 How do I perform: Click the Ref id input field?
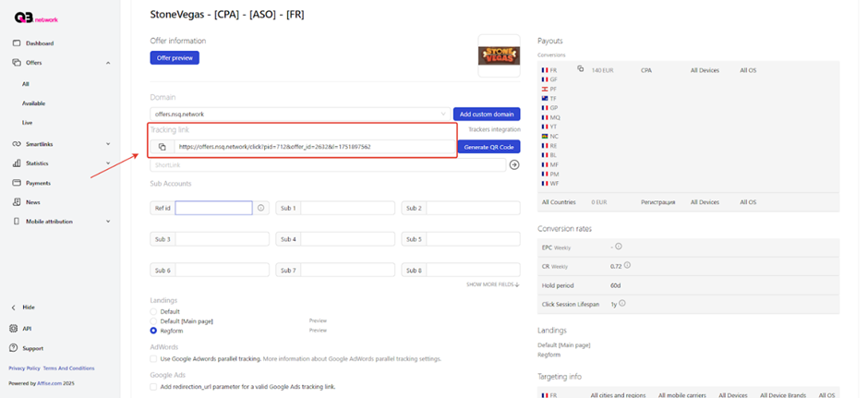[x=213, y=208]
